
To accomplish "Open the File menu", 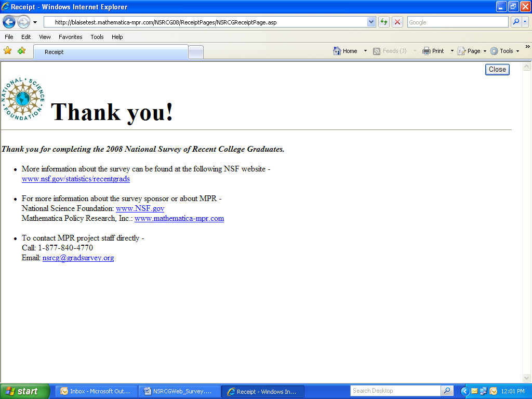I will [9, 37].
